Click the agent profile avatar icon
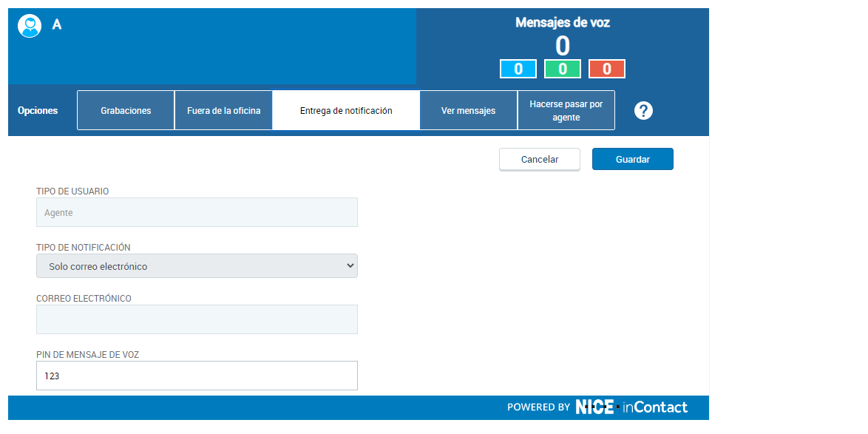868x434 pixels. pyautogui.click(x=30, y=26)
